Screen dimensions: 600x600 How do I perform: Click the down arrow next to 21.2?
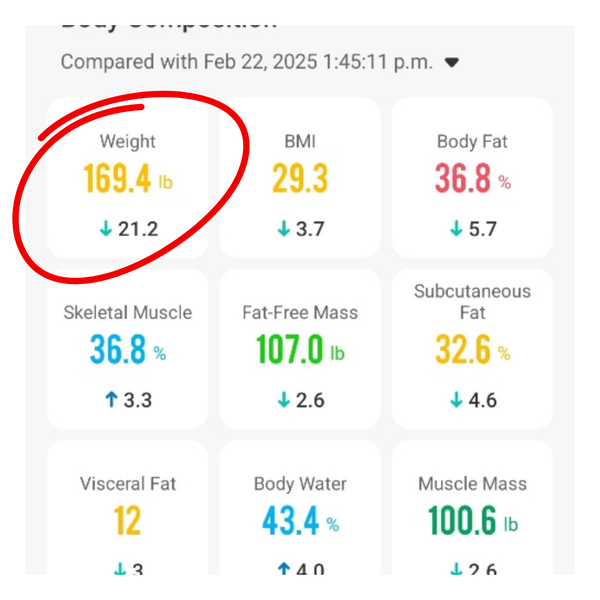106,229
